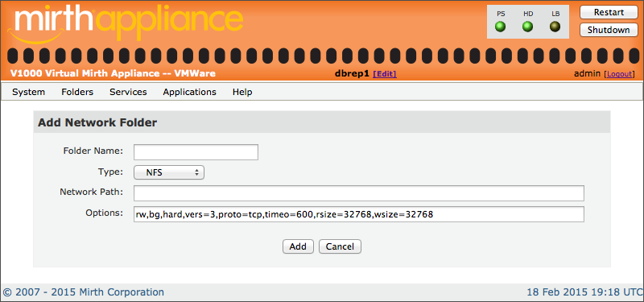This screenshot has height=302, width=644.
Task: Click the 'V1000 Virtual Mirth Appliance -- VMWare' text
Action: (x=113, y=74)
